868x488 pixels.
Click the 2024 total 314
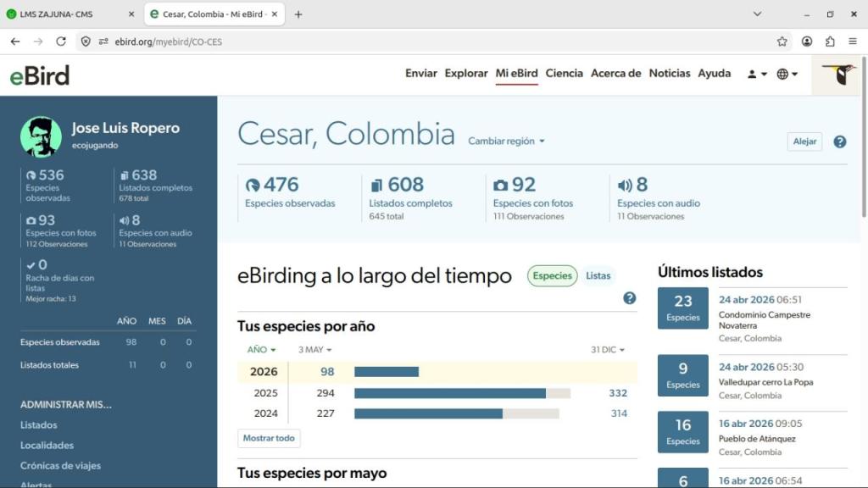(619, 413)
